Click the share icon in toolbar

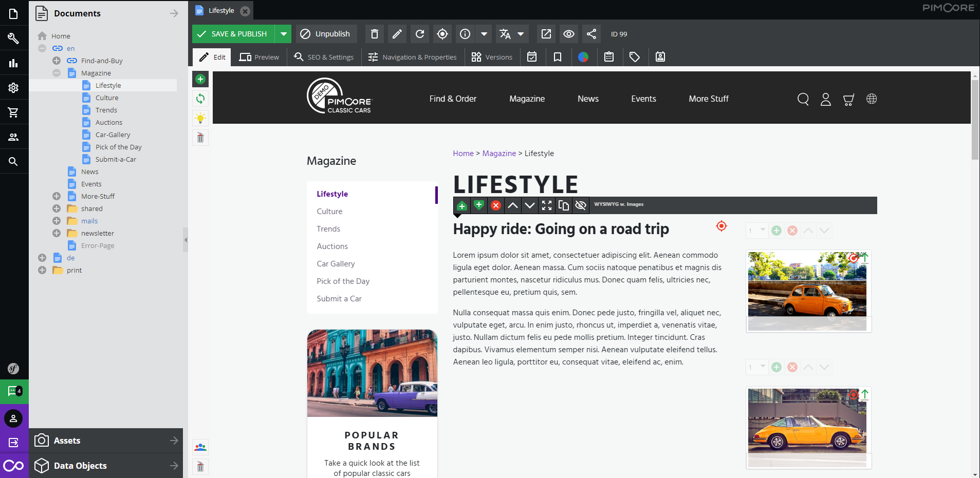click(x=591, y=34)
